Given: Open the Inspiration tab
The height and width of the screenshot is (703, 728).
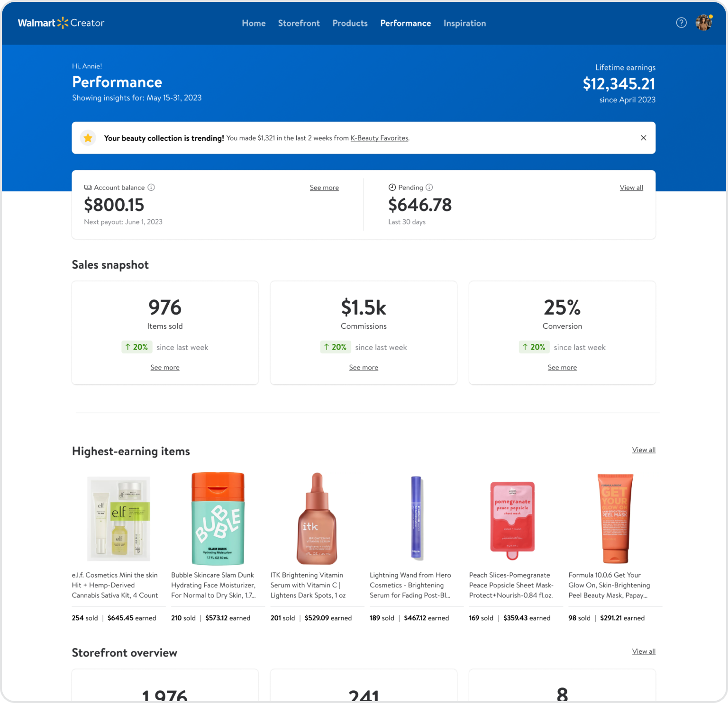Looking at the screenshot, I should (465, 23).
